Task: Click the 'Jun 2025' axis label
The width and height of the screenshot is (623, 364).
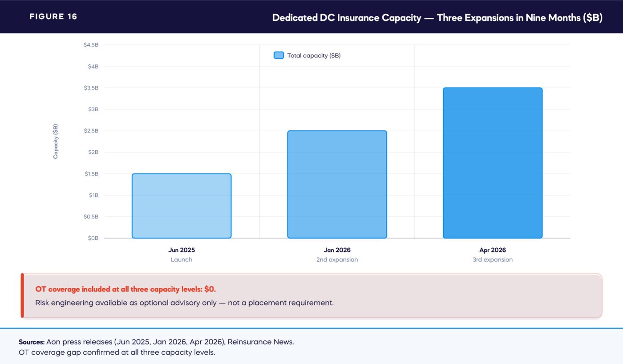Action: pyautogui.click(x=182, y=250)
